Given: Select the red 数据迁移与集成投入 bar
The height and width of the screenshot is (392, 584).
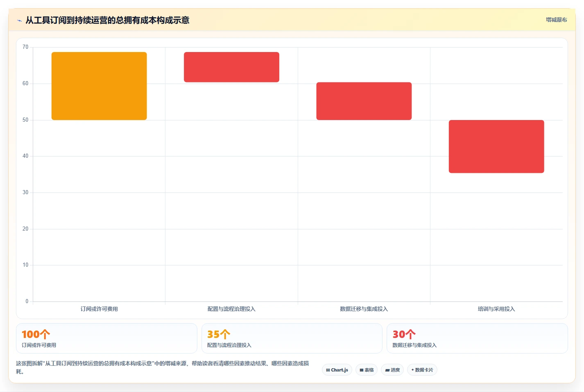Looking at the screenshot, I should tap(364, 101).
